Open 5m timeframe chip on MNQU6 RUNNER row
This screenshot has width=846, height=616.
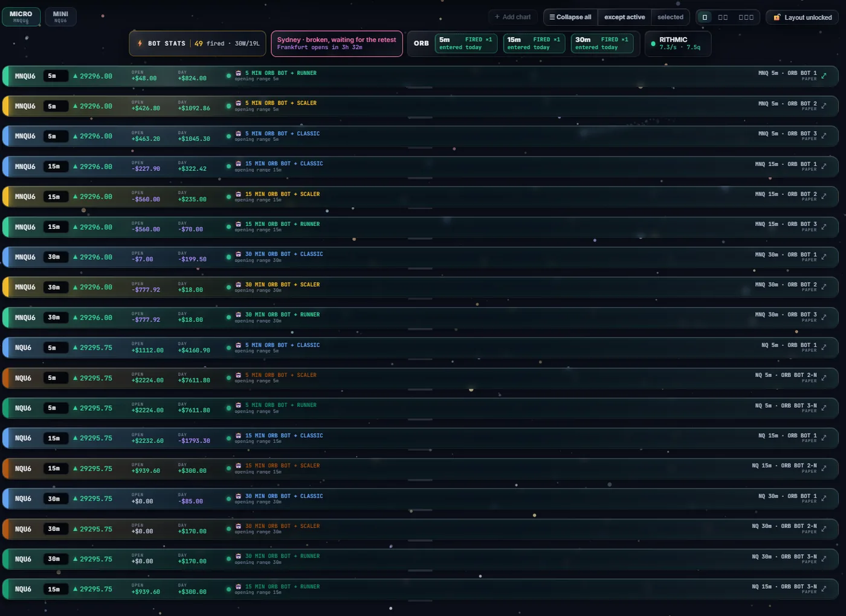click(x=56, y=76)
